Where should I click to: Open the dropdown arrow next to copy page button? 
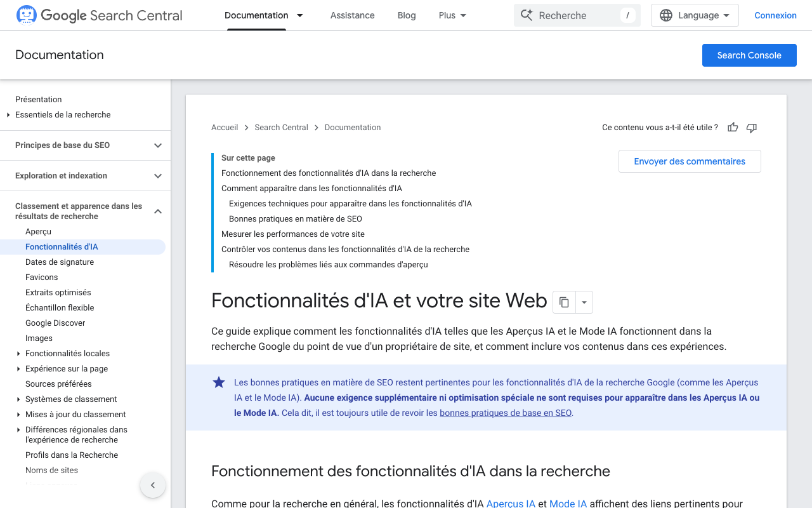(584, 302)
